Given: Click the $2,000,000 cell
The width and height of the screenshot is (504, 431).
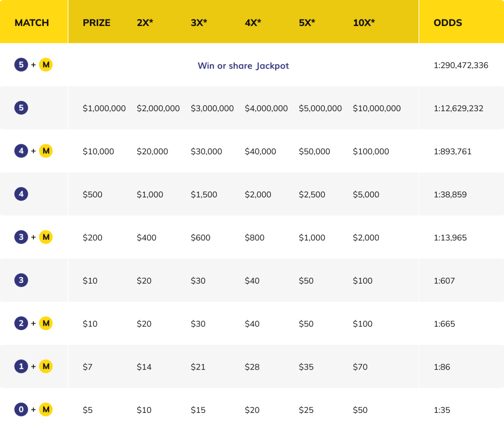Looking at the screenshot, I should pos(158,108).
